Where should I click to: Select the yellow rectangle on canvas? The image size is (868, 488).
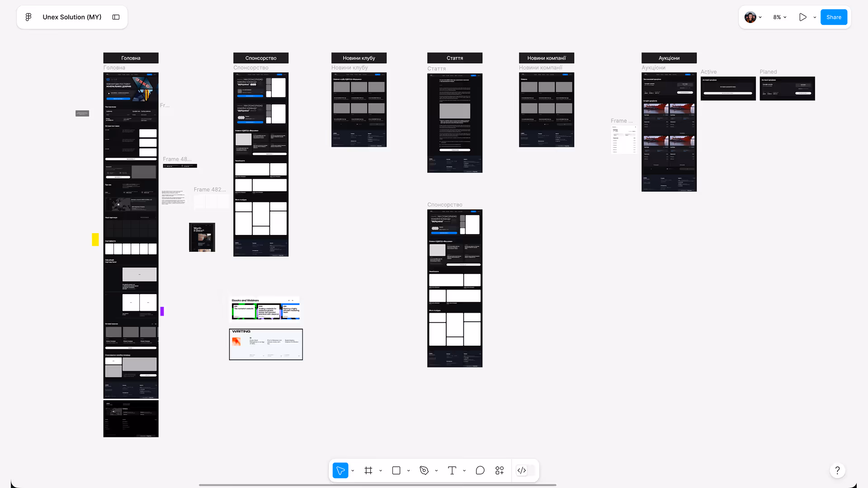(x=95, y=239)
